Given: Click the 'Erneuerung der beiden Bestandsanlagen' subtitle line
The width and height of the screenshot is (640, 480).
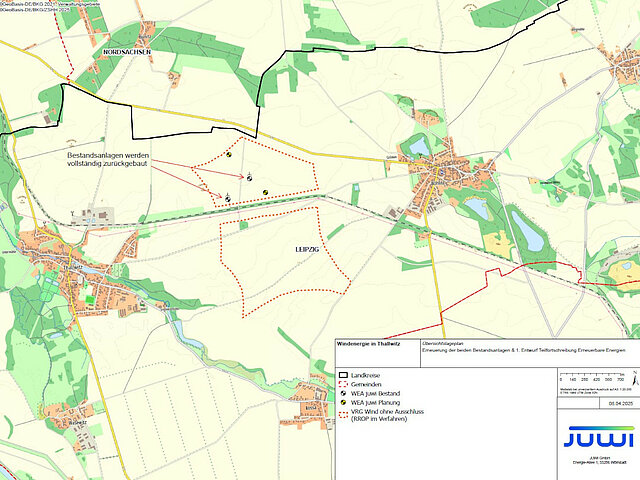Looking at the screenshot, I should point(524,351).
